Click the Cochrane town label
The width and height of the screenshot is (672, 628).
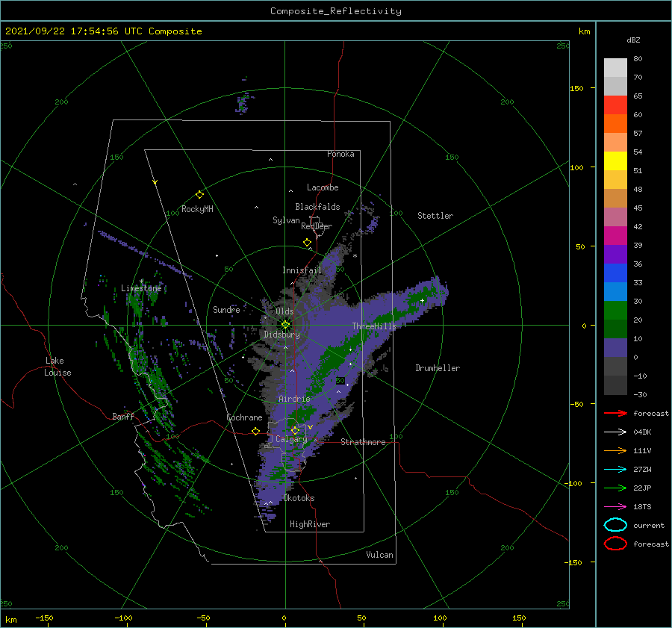click(244, 417)
